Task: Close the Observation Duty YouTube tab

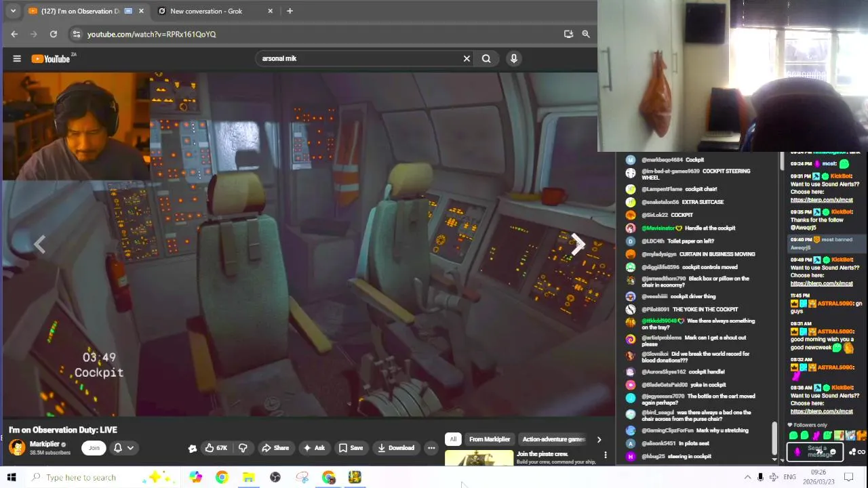Action: click(141, 11)
